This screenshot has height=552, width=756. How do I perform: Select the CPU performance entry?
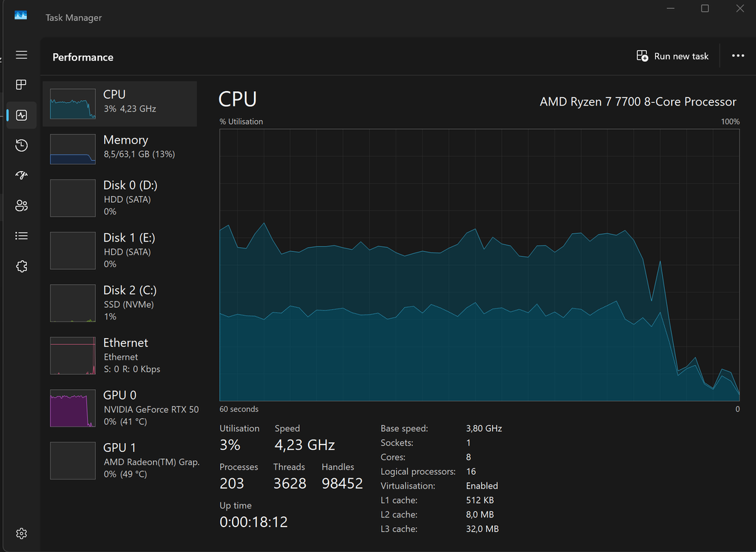pos(119,103)
